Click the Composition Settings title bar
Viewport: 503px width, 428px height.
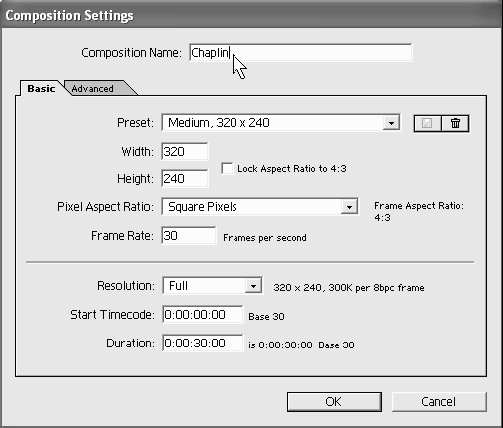coord(251,15)
